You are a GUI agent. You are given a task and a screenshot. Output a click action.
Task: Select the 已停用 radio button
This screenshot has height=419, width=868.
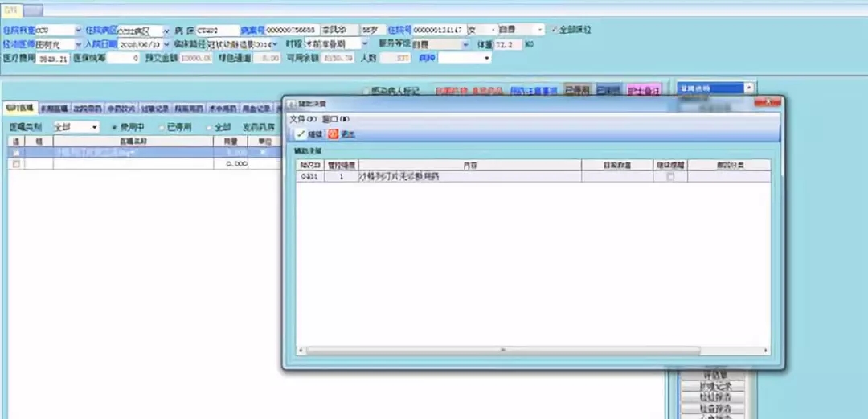click(162, 127)
